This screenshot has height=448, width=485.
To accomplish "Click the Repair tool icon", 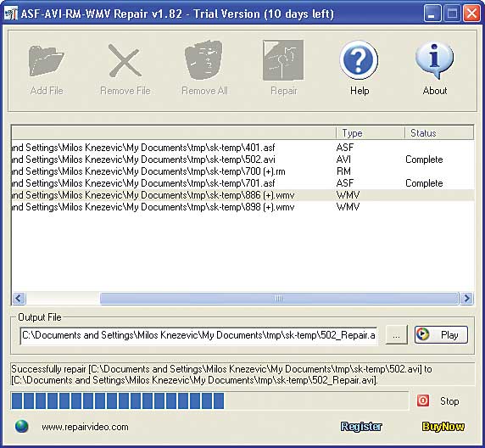I will [x=283, y=60].
